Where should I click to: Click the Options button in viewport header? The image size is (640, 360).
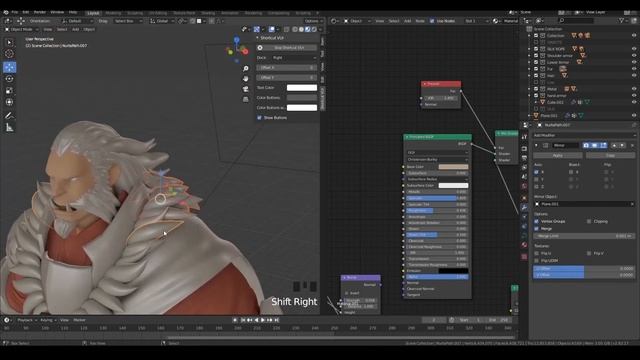(313, 21)
